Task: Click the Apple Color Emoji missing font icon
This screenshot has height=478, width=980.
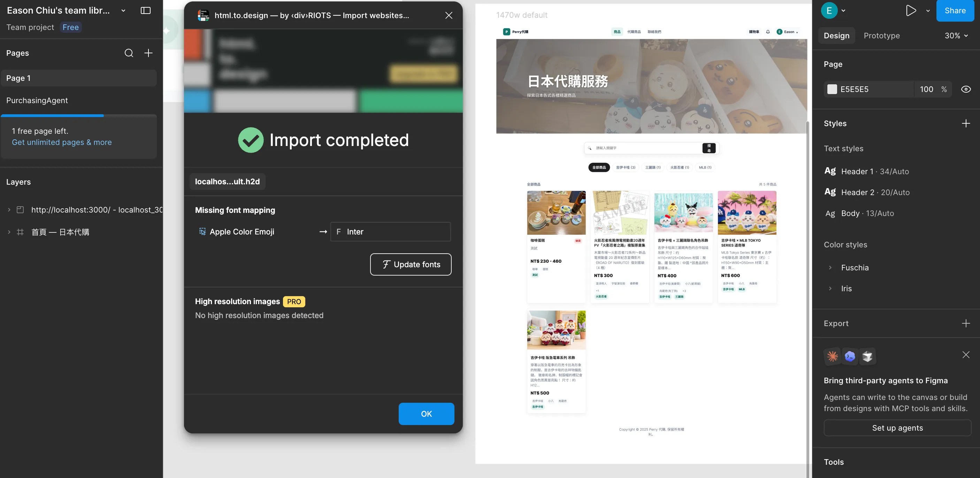Action: [x=202, y=232]
